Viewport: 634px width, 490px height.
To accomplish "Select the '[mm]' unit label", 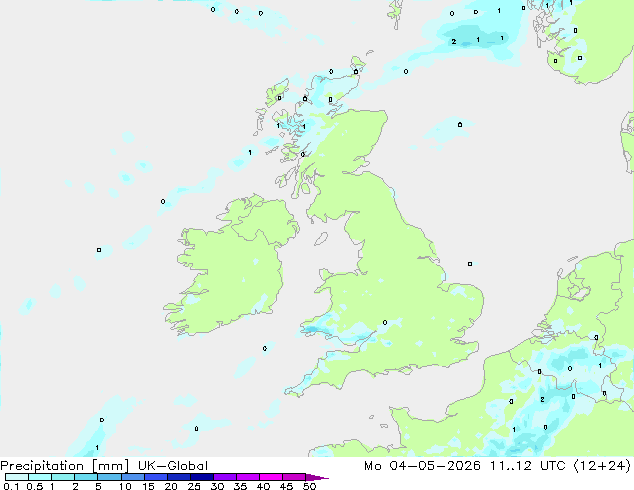I will coord(110,466).
